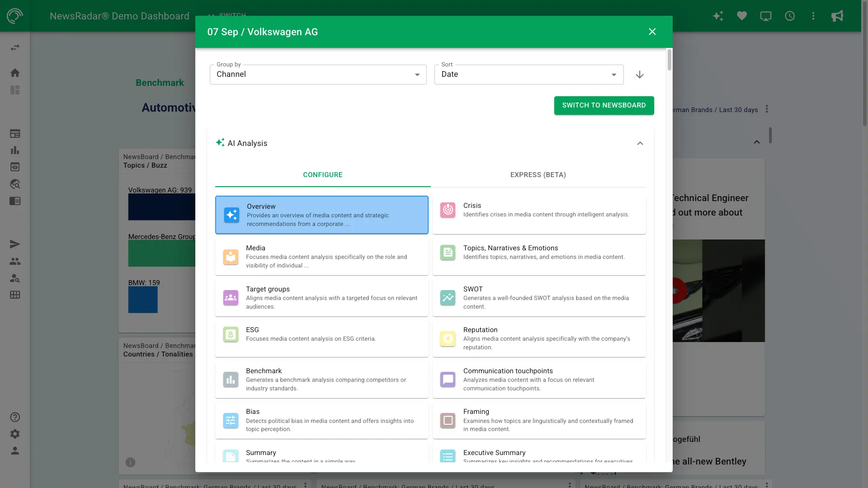Select the Benchmark analysis card
868x488 pixels.
point(322,380)
